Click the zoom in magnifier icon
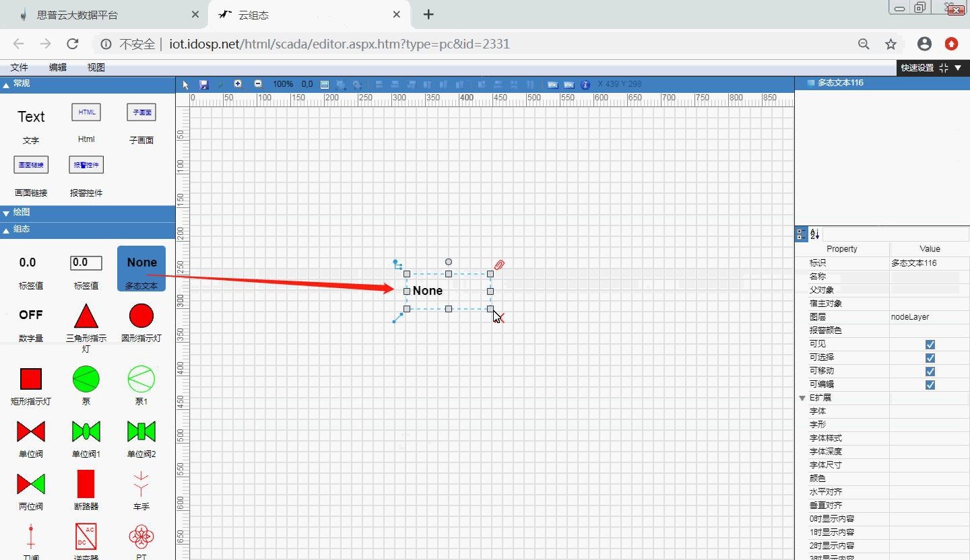The image size is (970, 560). 238,84
